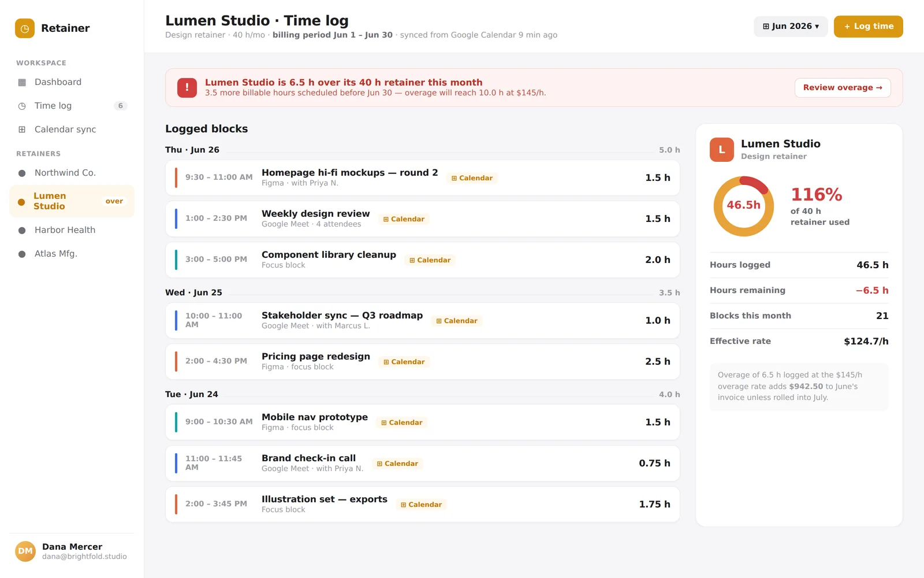
Task: Click the Lumen Studio orange status dot
Action: click(21, 202)
